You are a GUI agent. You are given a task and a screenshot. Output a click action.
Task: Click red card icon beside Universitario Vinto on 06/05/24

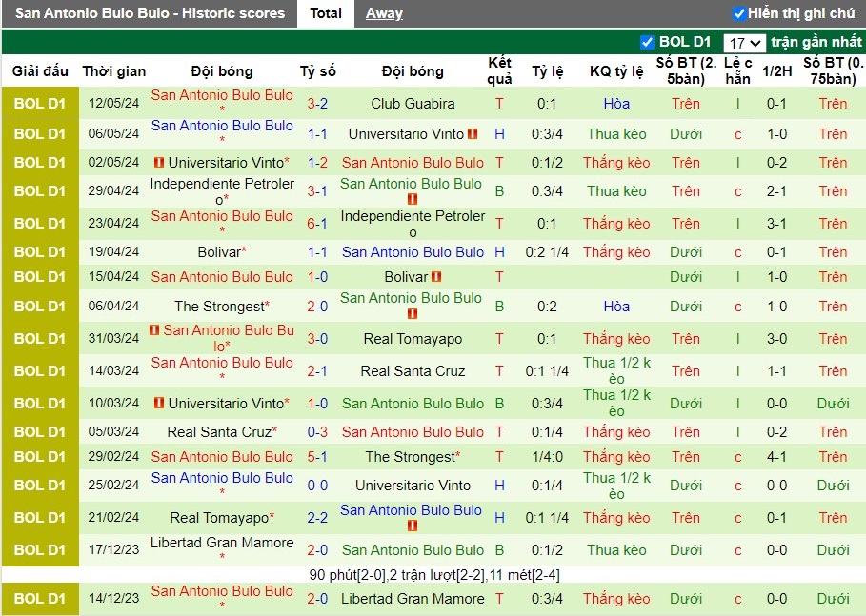[473, 133]
